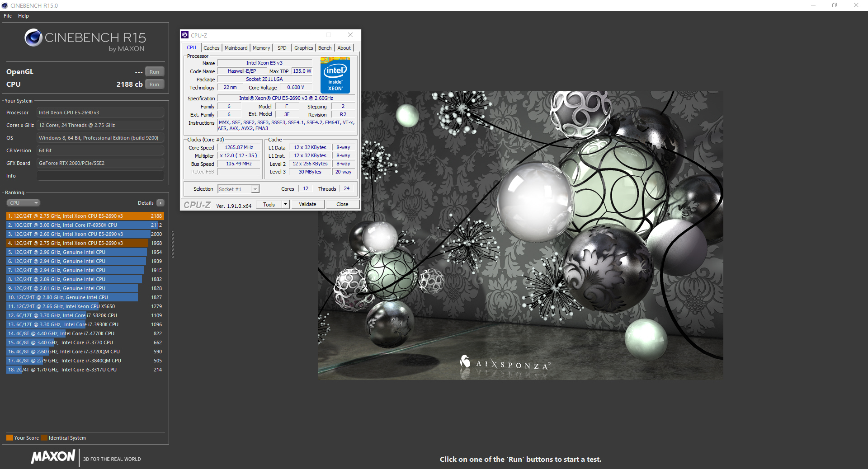The image size is (868, 469).
Task: Select ranking row i7-6950X CPU
Action: click(85, 225)
